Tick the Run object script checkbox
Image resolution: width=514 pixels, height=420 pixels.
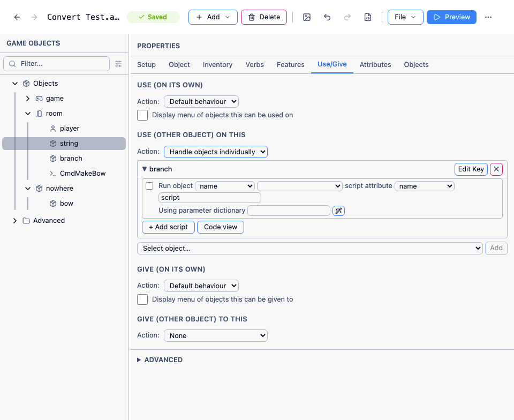pos(149,186)
